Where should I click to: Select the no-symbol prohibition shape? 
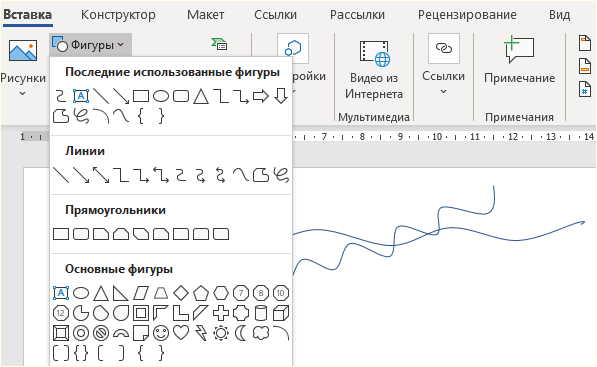[x=101, y=333]
